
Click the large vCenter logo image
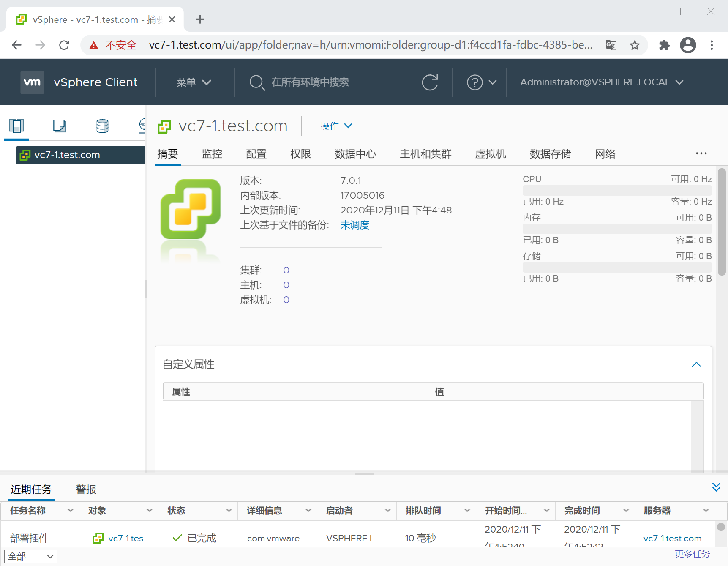pyautogui.click(x=191, y=209)
